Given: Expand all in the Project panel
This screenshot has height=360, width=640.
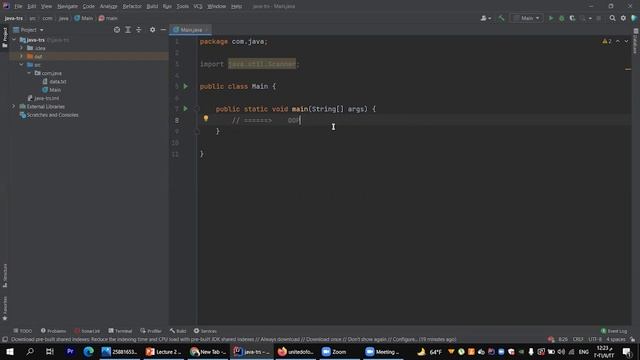Looking at the screenshot, I should (x=128, y=30).
